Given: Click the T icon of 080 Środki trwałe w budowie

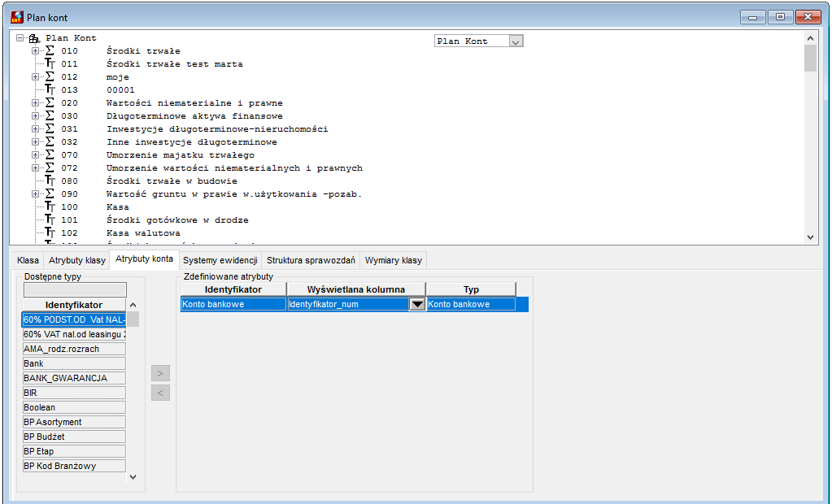Looking at the screenshot, I should pyautogui.click(x=50, y=181).
